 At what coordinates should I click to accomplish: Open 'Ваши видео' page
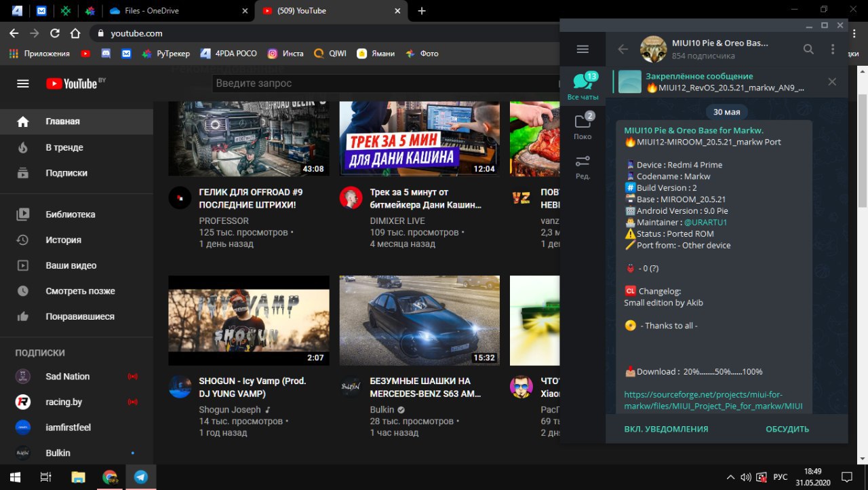point(76,265)
